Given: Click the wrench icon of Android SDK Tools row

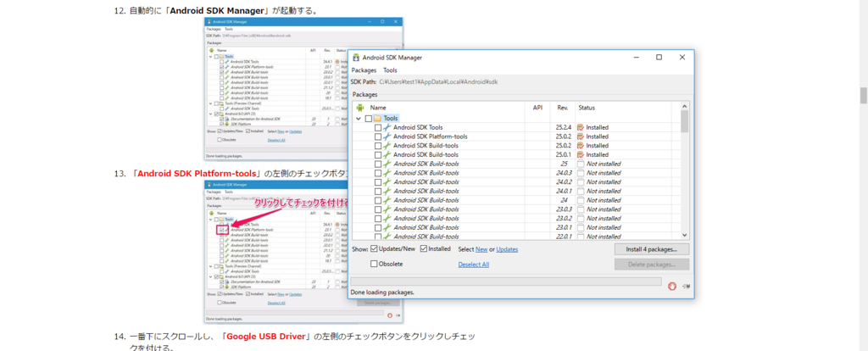Looking at the screenshot, I should click(x=387, y=127).
